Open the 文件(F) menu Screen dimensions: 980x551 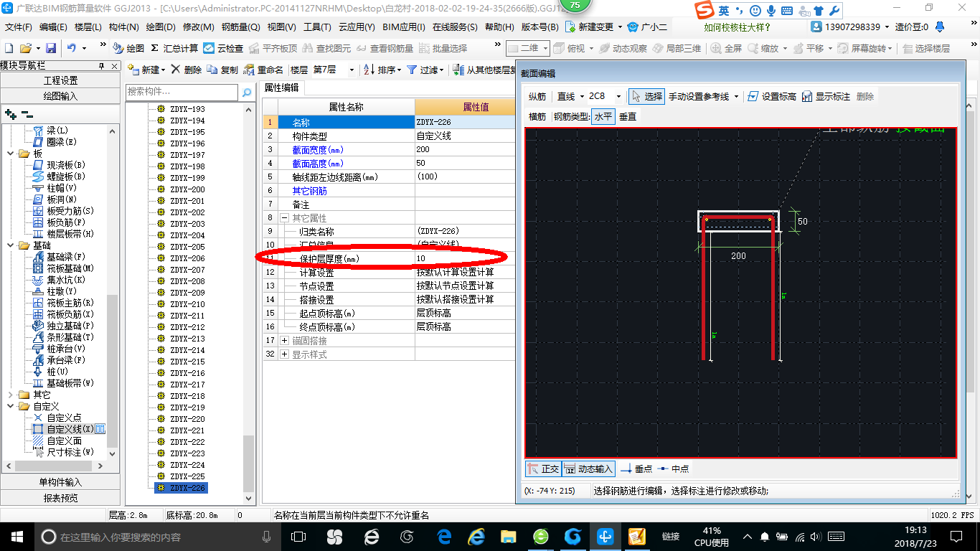tap(19, 27)
